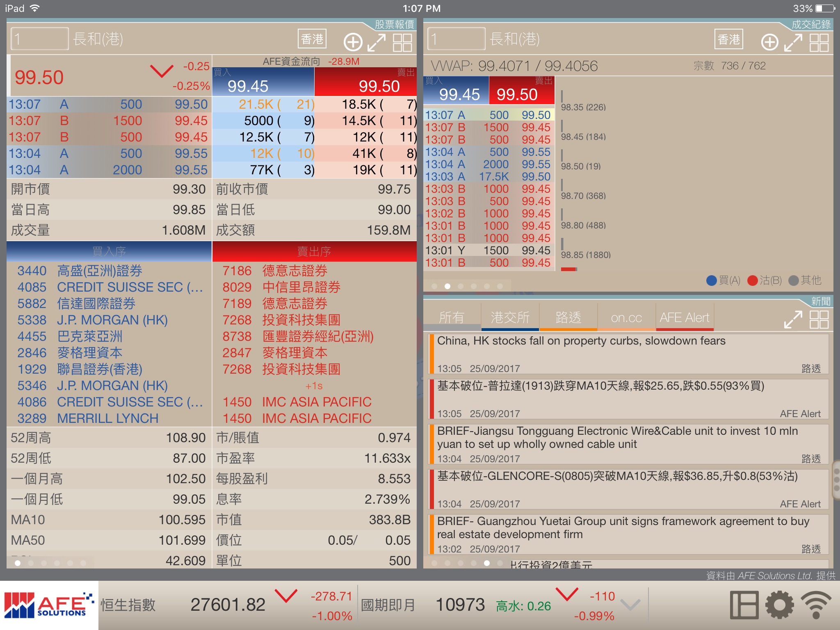Screen dimensions: 840x630
Task: Open settings gear in bottom bar
Action: pyautogui.click(x=780, y=605)
